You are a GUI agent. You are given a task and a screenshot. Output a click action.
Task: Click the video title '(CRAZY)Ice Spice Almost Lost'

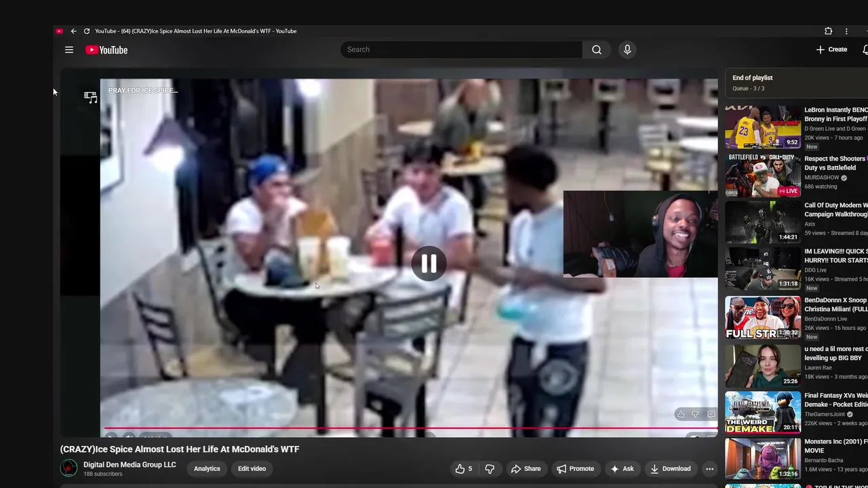click(x=180, y=449)
